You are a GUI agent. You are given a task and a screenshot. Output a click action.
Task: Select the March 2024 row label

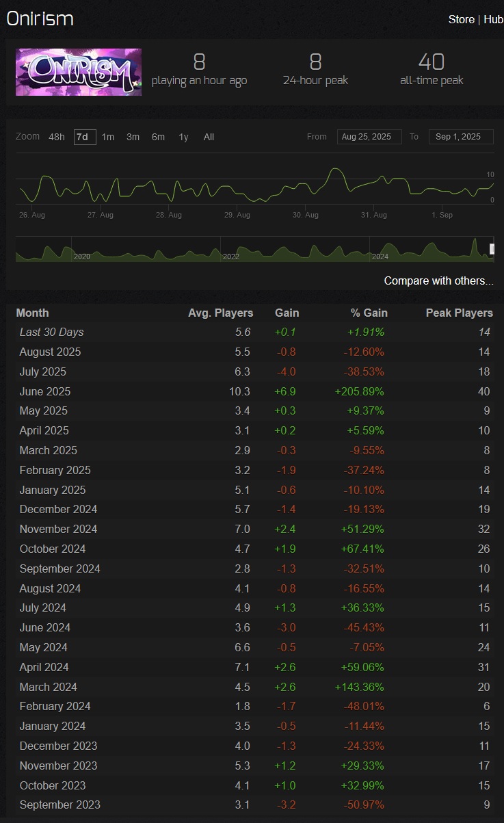48,687
